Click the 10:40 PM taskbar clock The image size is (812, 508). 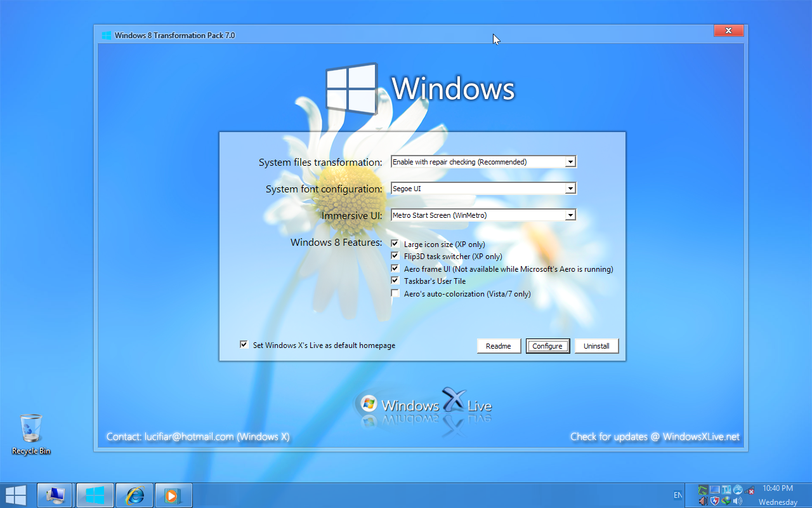778,488
